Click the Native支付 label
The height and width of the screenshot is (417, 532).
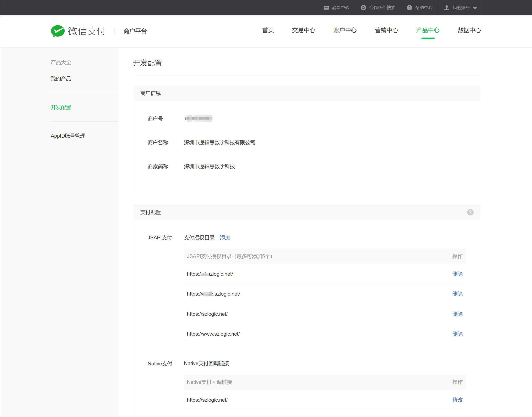pyautogui.click(x=160, y=363)
